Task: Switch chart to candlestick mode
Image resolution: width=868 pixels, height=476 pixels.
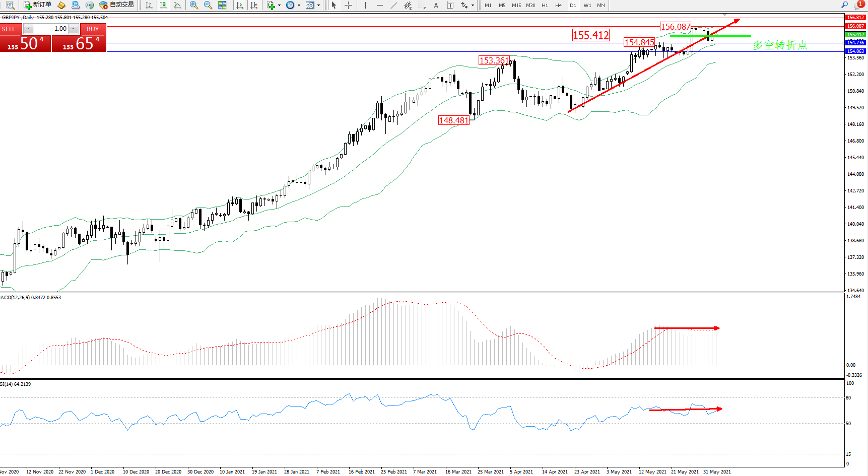Action: (163, 5)
